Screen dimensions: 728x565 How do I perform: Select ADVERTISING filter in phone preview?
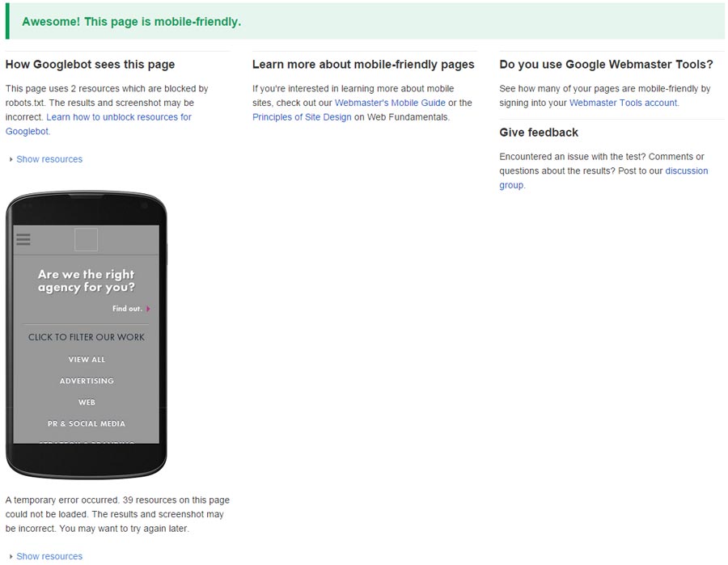(x=87, y=381)
